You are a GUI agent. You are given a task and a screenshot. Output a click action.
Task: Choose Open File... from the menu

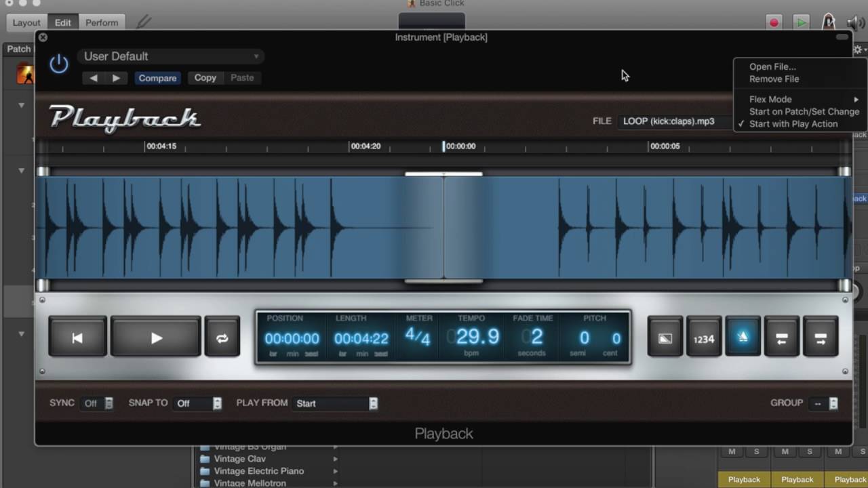pos(772,66)
